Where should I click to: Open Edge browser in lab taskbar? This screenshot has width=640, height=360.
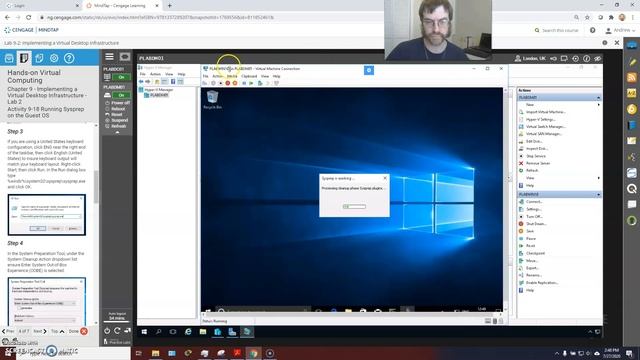[x=188, y=332]
